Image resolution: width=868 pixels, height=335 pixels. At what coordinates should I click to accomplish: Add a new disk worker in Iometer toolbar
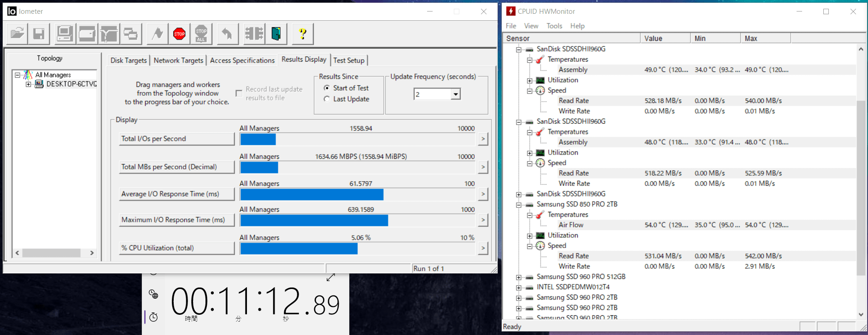[x=87, y=34]
